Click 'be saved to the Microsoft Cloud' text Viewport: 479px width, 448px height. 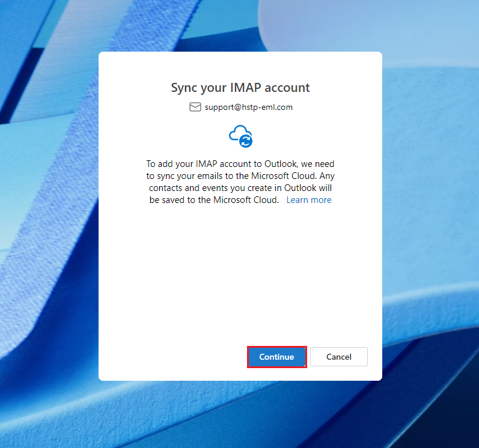point(214,200)
